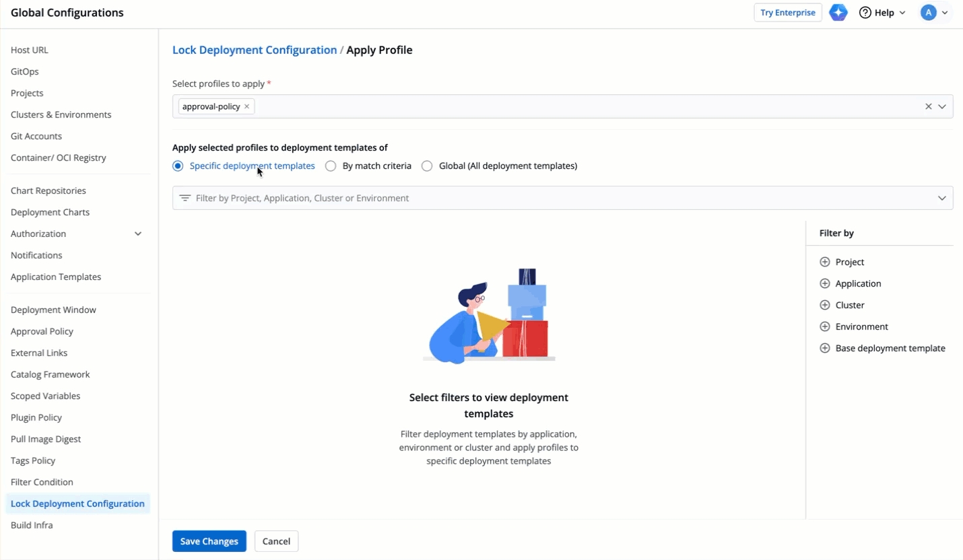Select the Specific deployment templates radio button
Viewport: 963px width, 560px height.
coord(178,166)
